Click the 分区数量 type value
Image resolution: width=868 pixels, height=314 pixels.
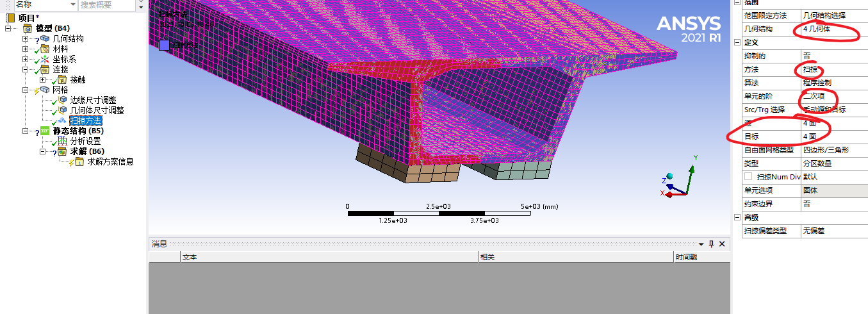834,163
